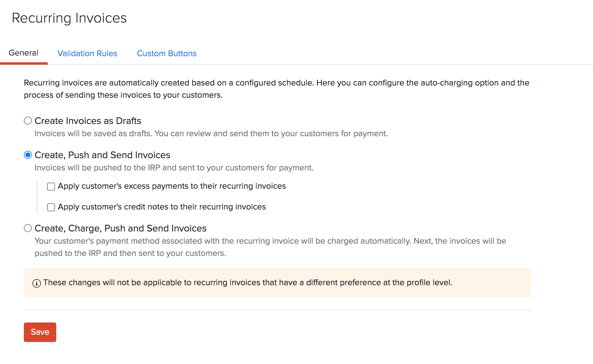
Task: Choose Create, Charge, Push and Send Invoices
Action: pos(28,228)
